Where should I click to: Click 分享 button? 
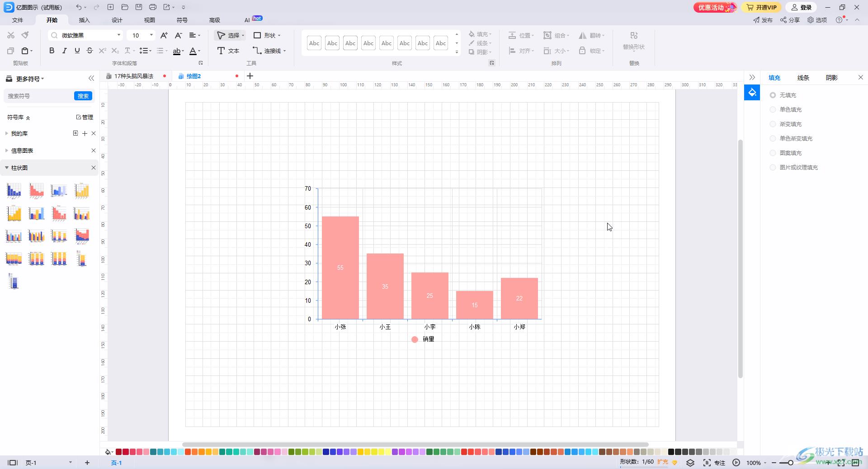[x=790, y=20]
